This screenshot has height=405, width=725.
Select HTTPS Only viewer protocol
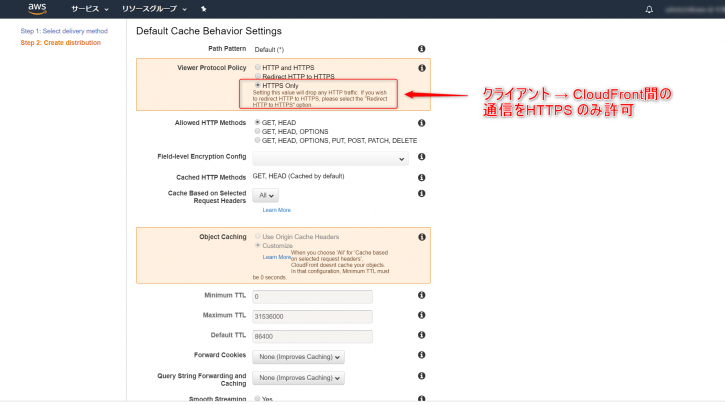[x=258, y=86]
